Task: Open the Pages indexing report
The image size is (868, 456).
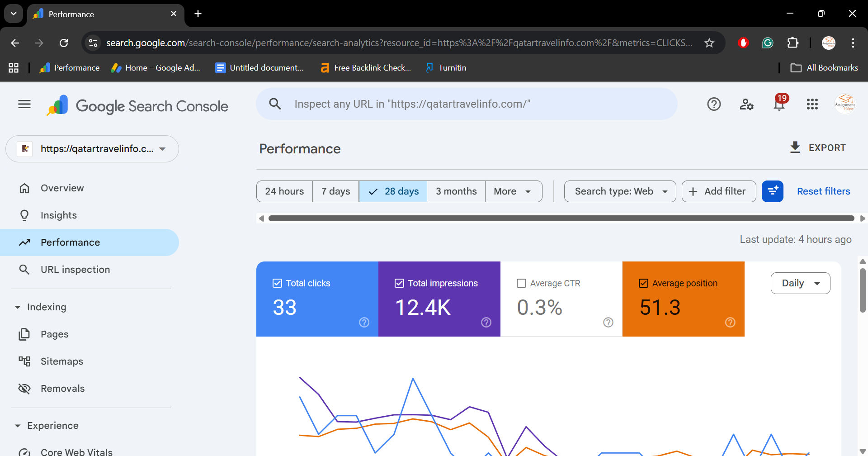Action: [x=90, y=334]
